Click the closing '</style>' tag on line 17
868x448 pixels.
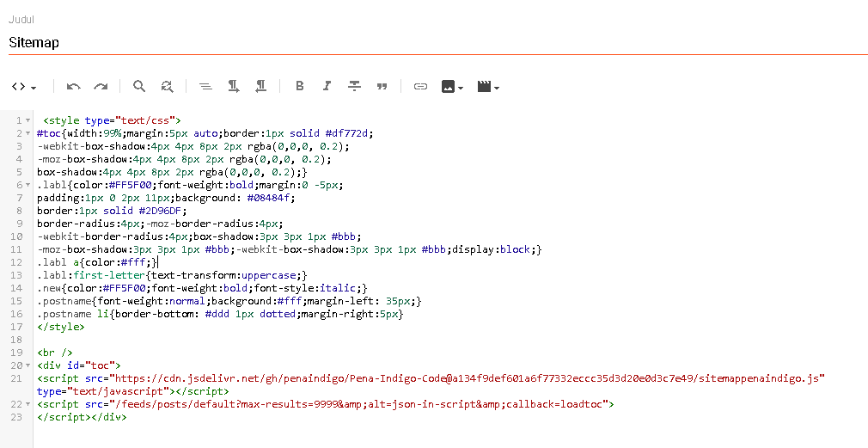61,327
